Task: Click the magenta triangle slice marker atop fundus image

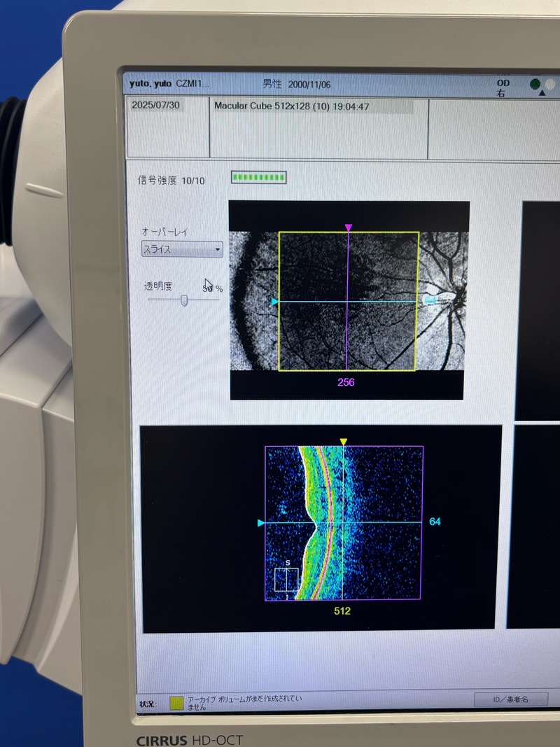Action: click(x=349, y=228)
